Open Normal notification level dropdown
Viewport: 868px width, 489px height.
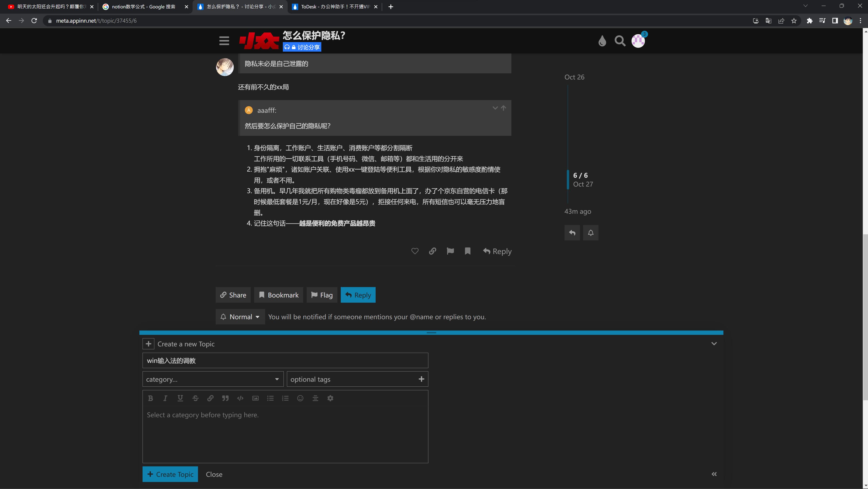click(x=240, y=317)
